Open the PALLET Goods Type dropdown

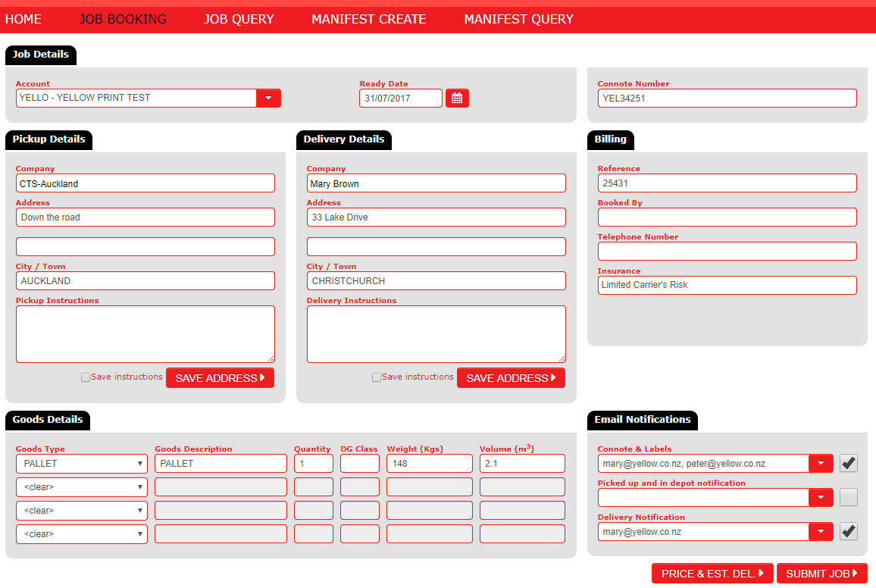point(82,464)
